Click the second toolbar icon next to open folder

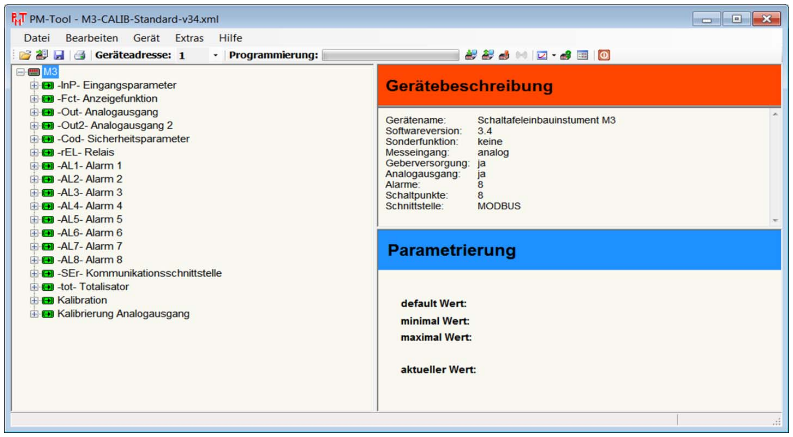(x=41, y=55)
